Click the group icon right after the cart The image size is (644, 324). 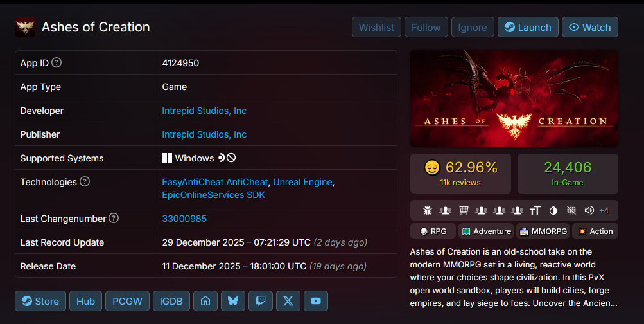(x=482, y=210)
